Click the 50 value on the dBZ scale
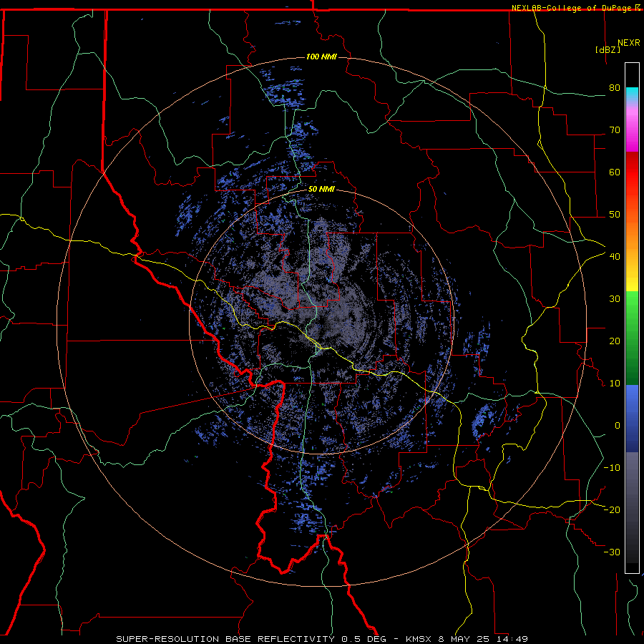The width and height of the screenshot is (644, 644). 615,215
